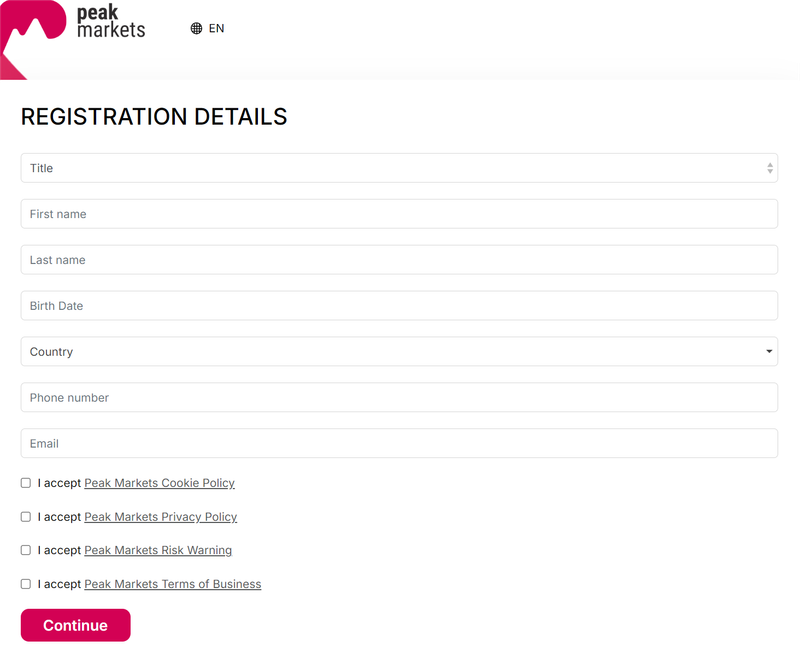800x646 pixels.
Task: Click the globe language icon
Action: click(x=196, y=29)
